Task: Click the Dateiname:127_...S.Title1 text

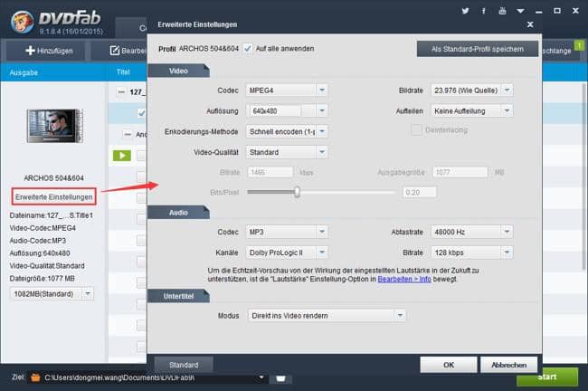Action: (51, 215)
